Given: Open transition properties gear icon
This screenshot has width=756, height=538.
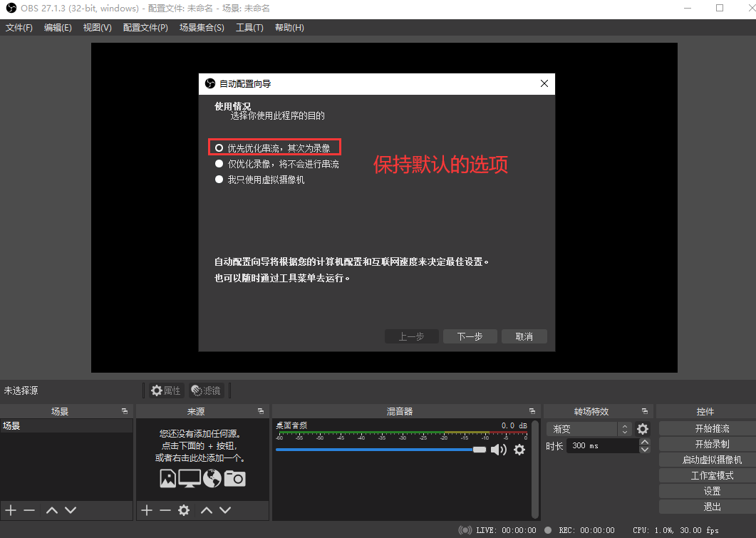Looking at the screenshot, I should (x=643, y=428).
